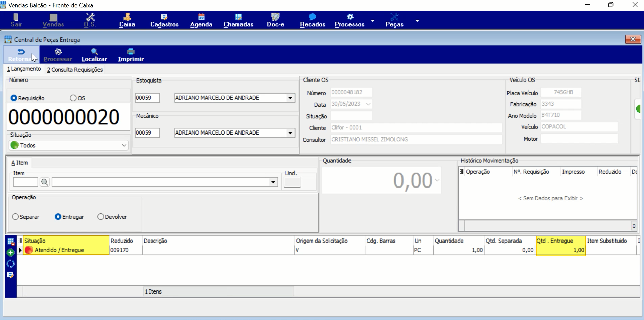The width and height of the screenshot is (644, 320).
Task: Click the Item code input field
Action: [x=25, y=182]
